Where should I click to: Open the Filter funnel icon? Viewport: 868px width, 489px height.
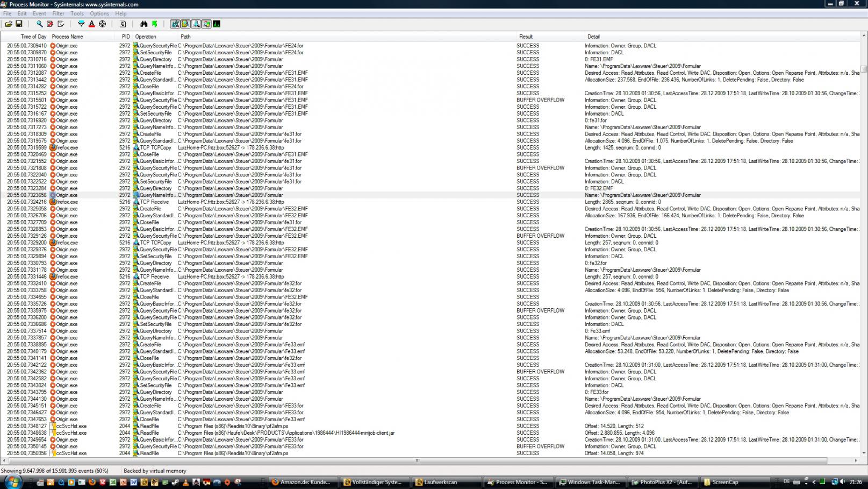point(81,24)
